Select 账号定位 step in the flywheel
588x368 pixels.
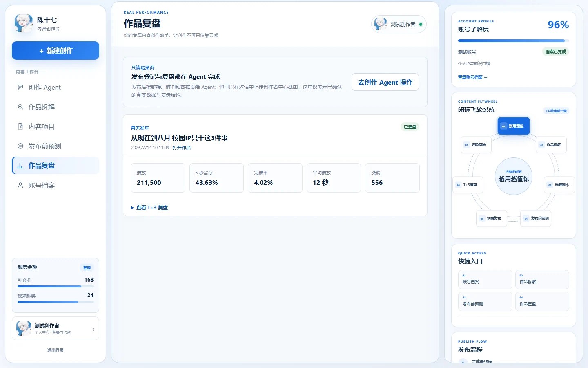tap(514, 126)
